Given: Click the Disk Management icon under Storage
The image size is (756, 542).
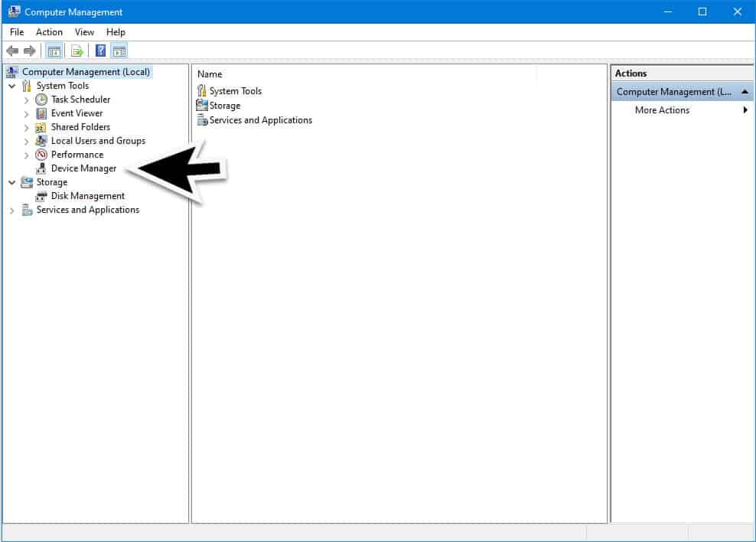Looking at the screenshot, I should tap(41, 196).
